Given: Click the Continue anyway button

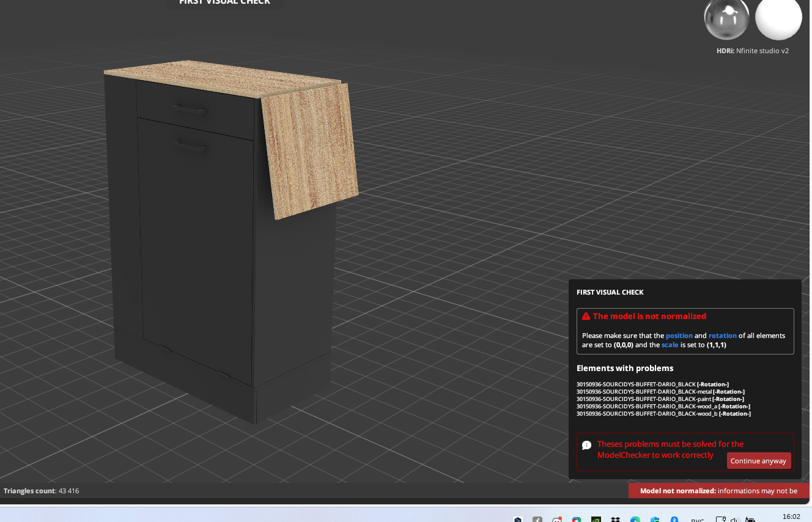Looking at the screenshot, I should click(x=759, y=461).
